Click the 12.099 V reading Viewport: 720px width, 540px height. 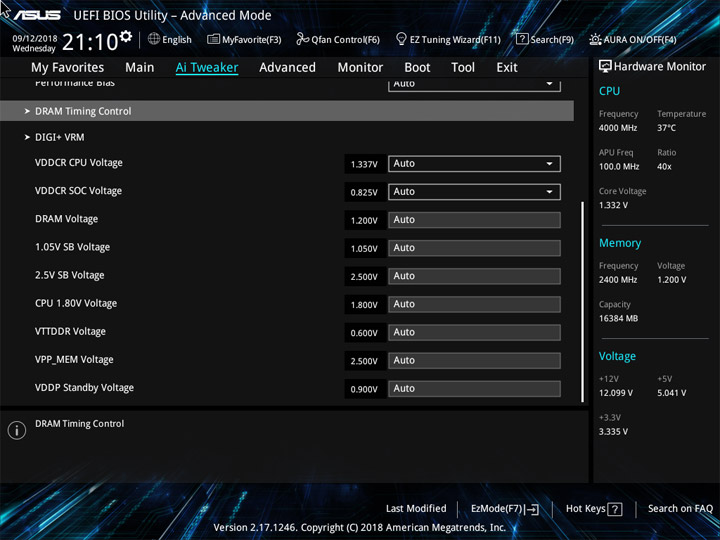615,393
